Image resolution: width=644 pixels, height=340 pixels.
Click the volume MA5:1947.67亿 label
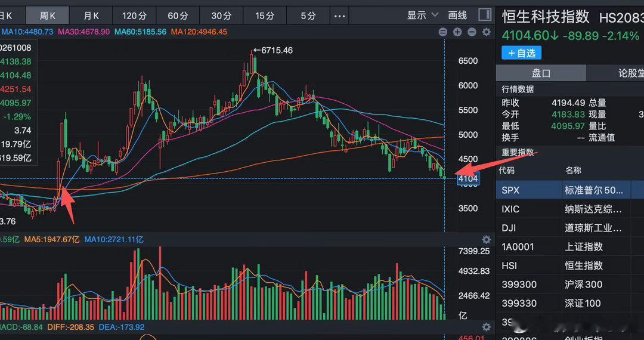coord(52,239)
